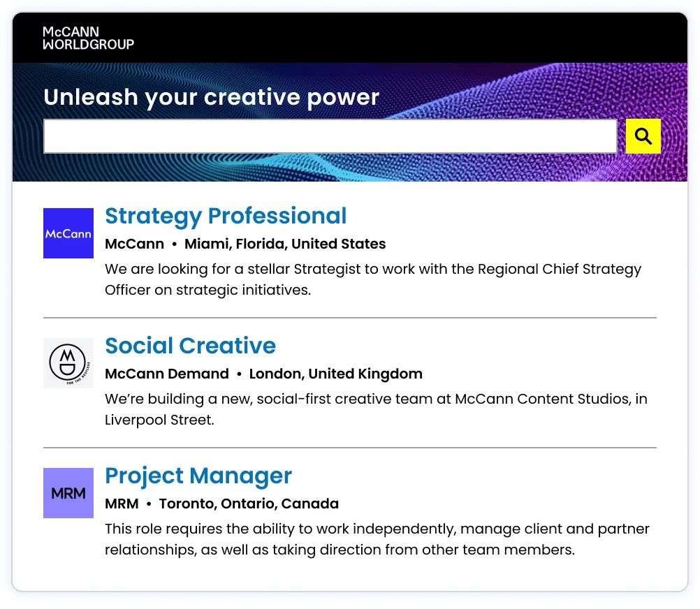Screen dimensions: 700x609
Task: Select the Toronto, Ontario, Canada location
Action: pos(249,504)
